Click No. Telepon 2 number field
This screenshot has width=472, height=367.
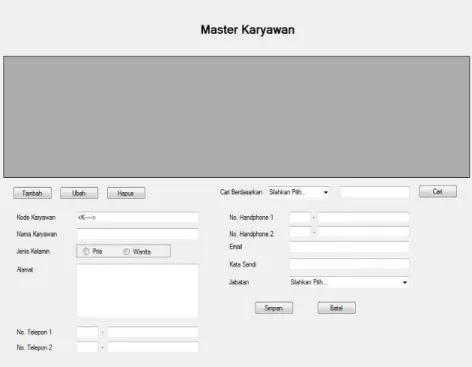point(153,347)
